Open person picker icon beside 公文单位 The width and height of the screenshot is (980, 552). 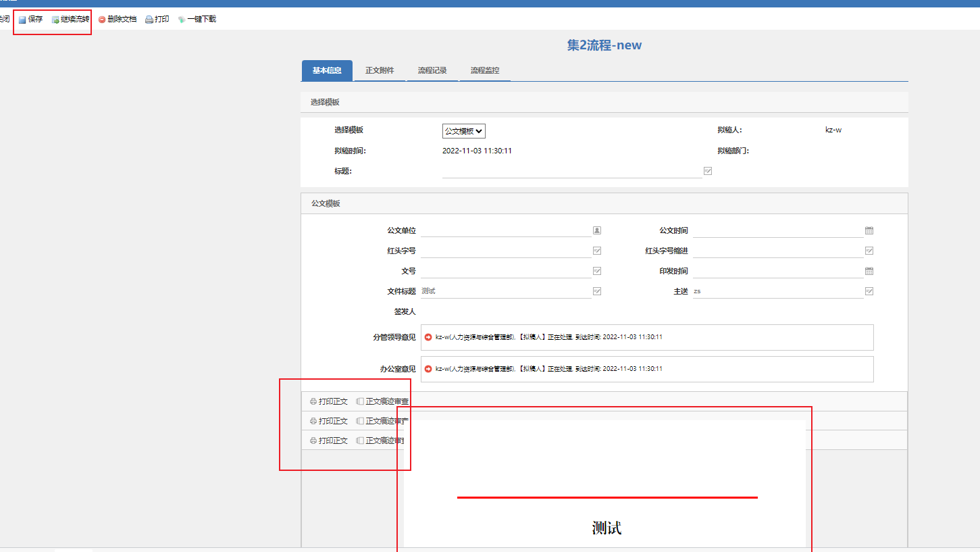[597, 230]
